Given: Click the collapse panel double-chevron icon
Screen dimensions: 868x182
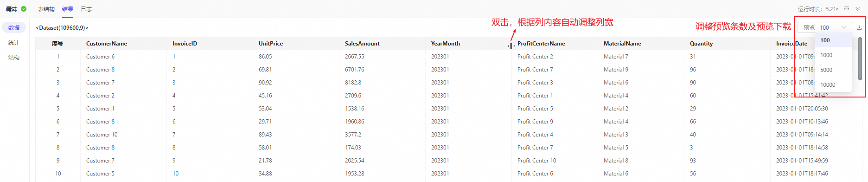Looking at the screenshot, I should pyautogui.click(x=858, y=9).
